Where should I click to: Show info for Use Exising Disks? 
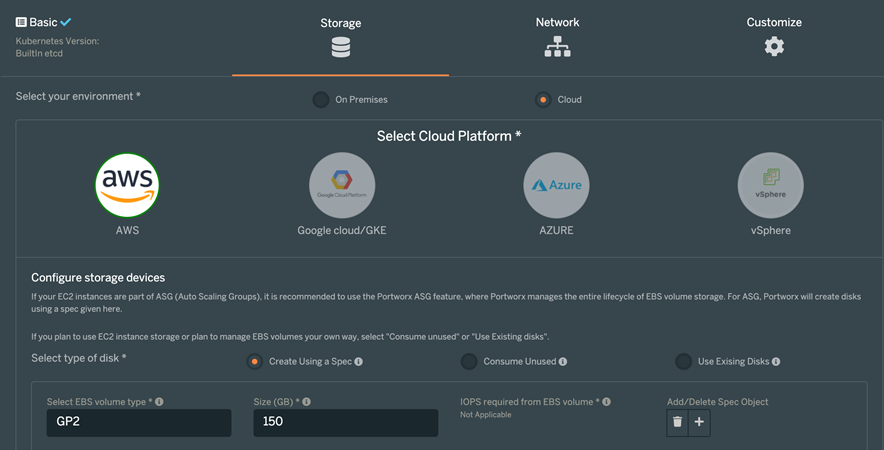click(776, 361)
